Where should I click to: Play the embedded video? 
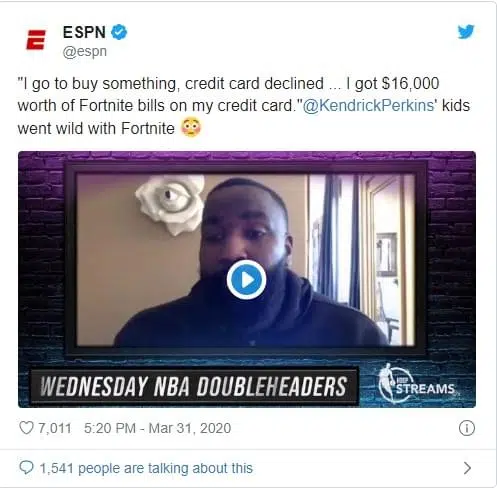pyautogui.click(x=246, y=279)
